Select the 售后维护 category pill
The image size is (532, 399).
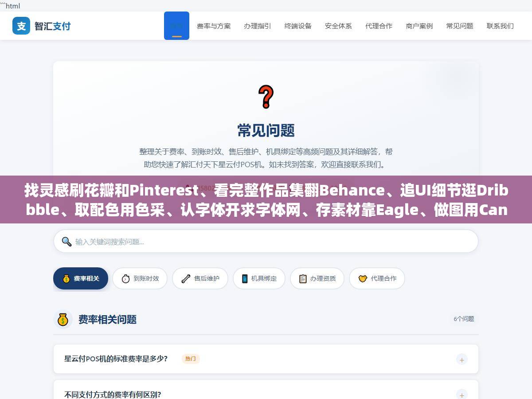[x=200, y=278]
